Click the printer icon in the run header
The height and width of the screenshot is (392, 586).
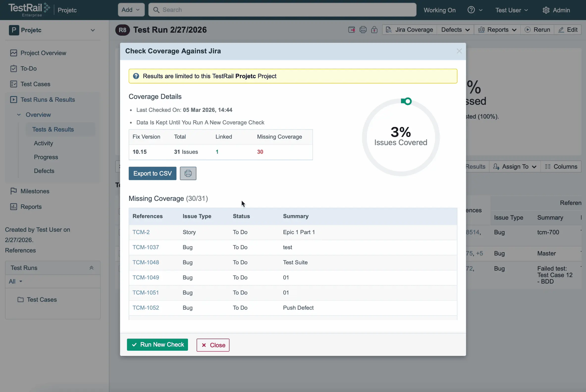(x=363, y=30)
